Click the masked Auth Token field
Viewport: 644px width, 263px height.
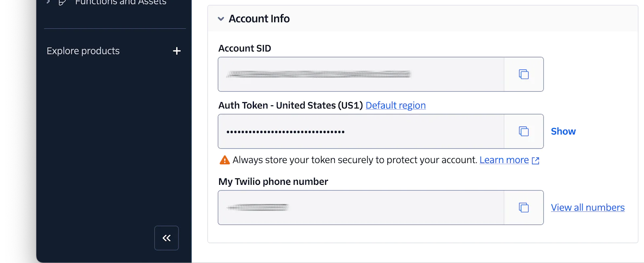tap(361, 132)
